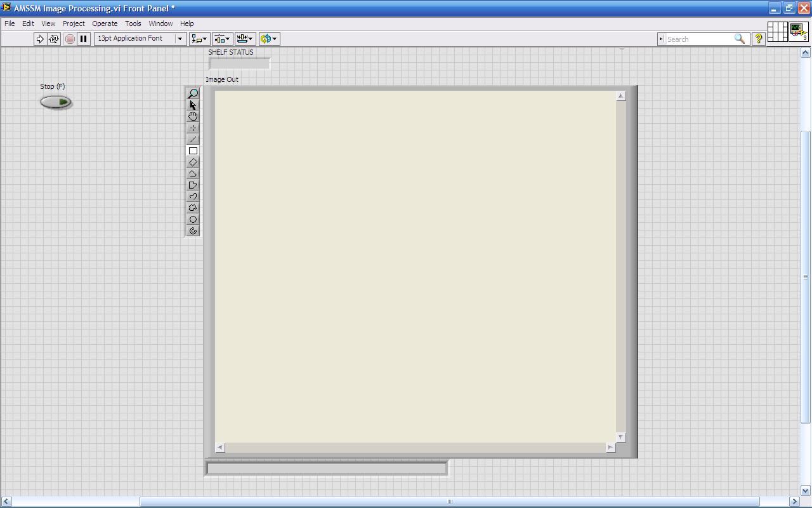The width and height of the screenshot is (812, 508).
Task: Select the Rotated Rectangle tool
Action: coord(193,162)
